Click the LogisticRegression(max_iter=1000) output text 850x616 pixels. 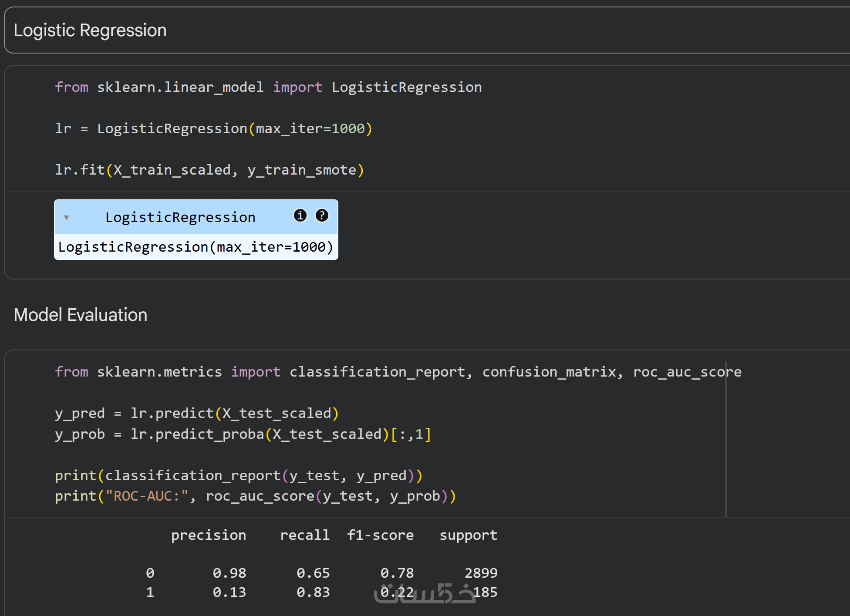pos(196,247)
